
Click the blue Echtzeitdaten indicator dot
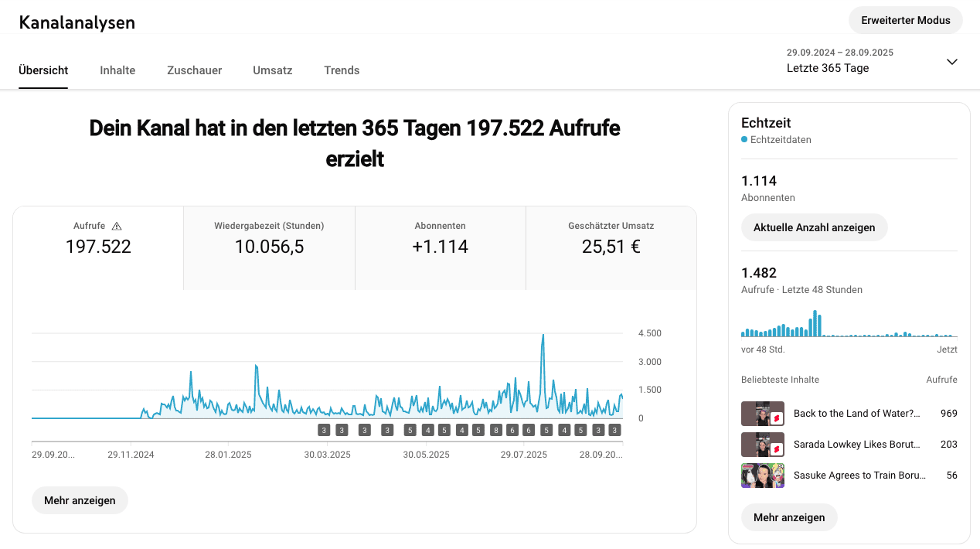(x=744, y=140)
